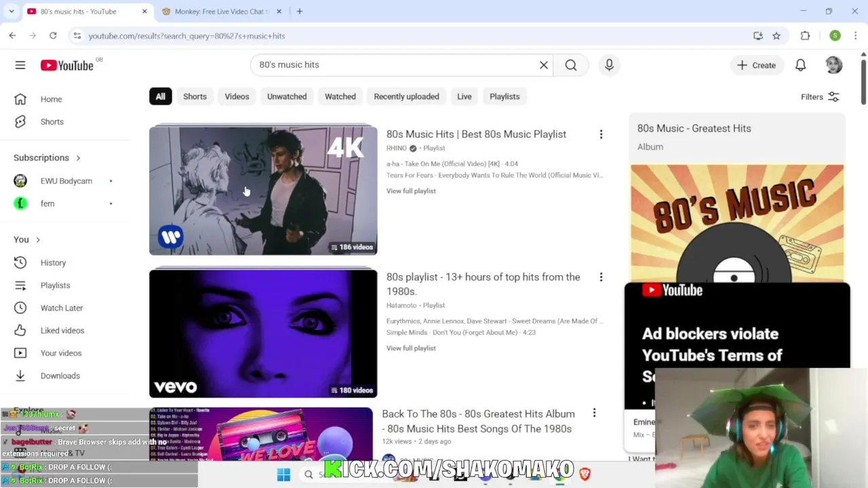Open the a-ha 4K playlist thumbnail
Screen dimensions: 868x488
263,190
